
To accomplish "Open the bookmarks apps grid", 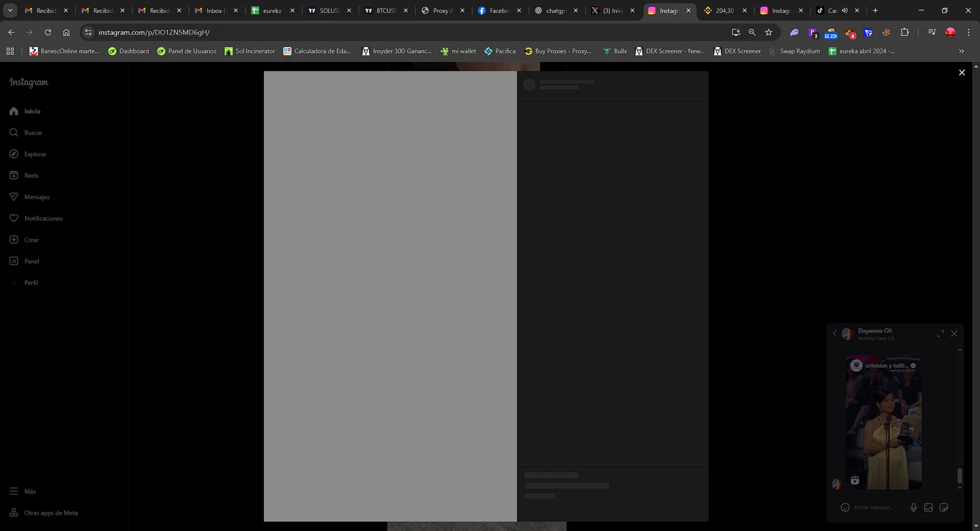I will tap(10, 51).
